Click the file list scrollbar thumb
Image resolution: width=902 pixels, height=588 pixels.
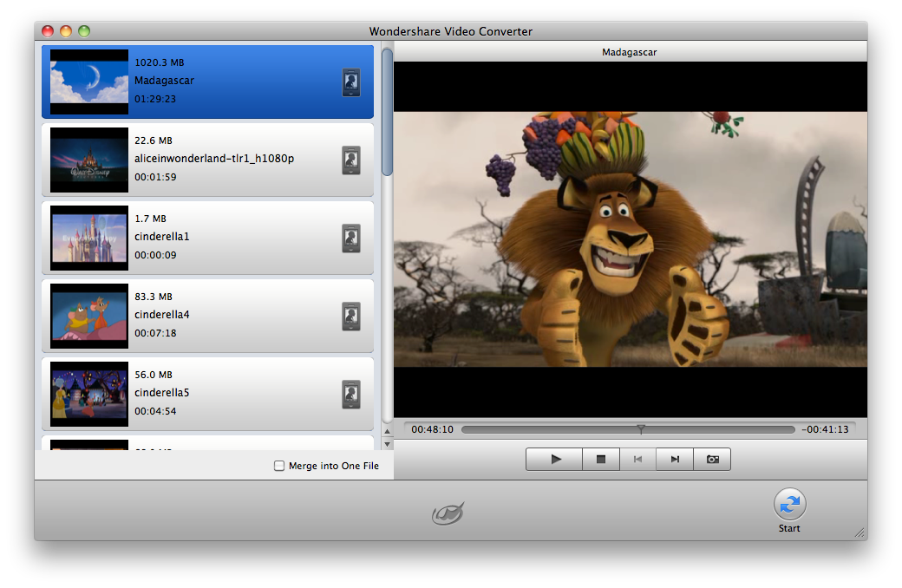click(387, 112)
